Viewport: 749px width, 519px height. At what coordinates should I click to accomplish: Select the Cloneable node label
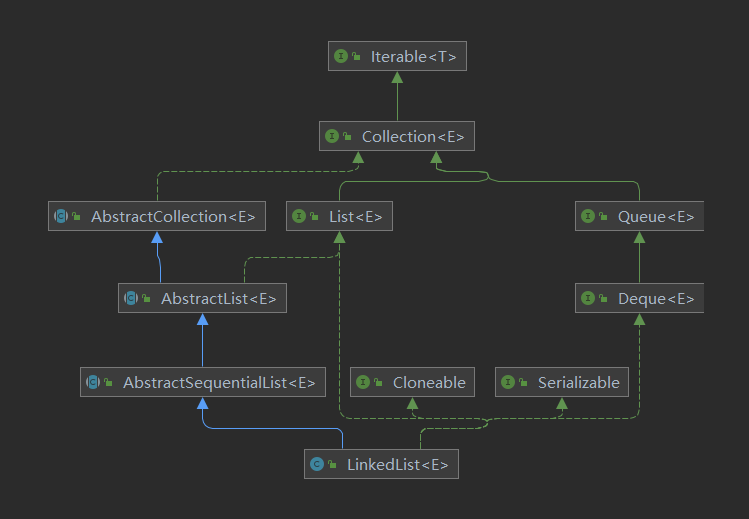point(429,382)
